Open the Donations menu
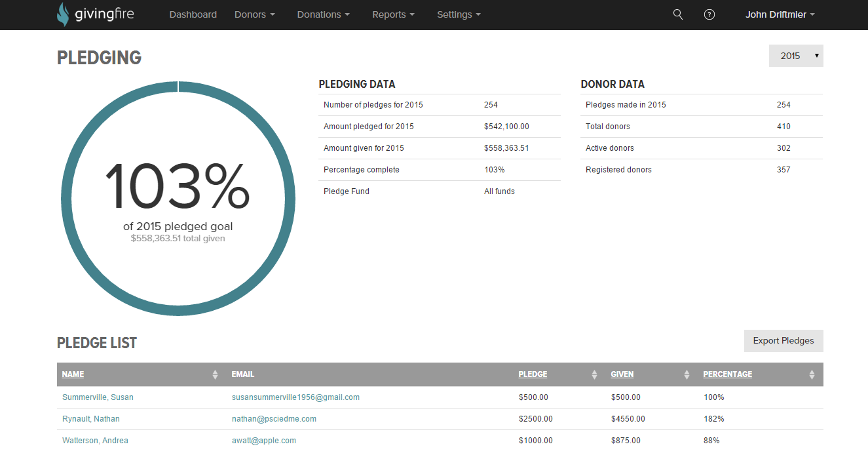 pos(324,14)
